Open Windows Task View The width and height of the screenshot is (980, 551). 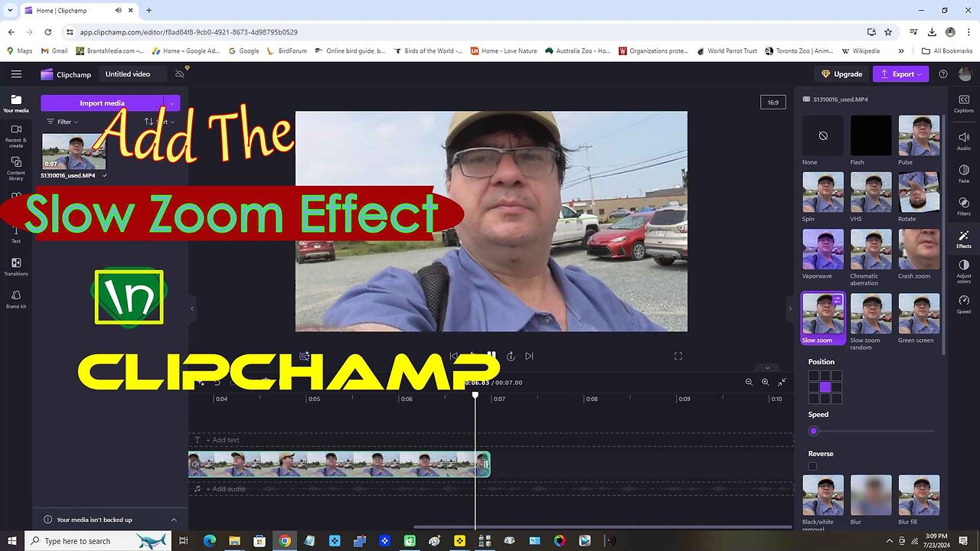pyautogui.click(x=184, y=541)
